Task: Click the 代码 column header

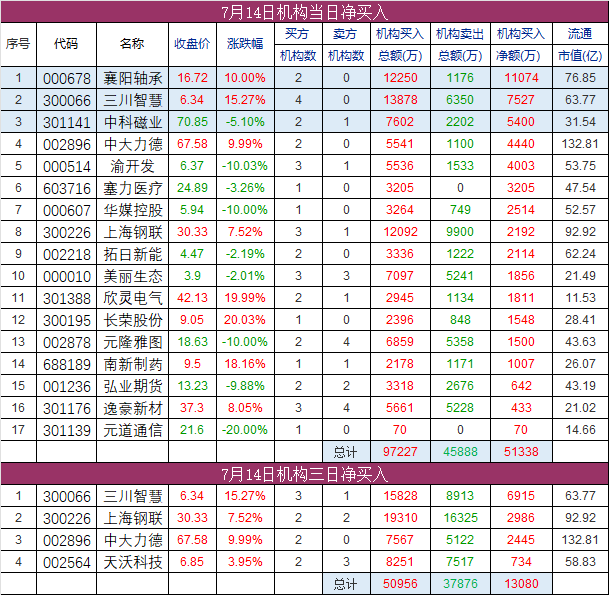Action: click(x=66, y=44)
